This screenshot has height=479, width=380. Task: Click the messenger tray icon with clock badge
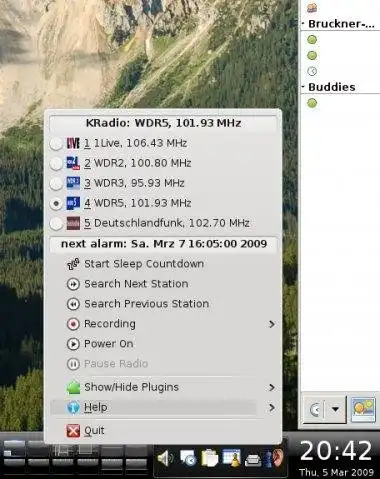[188, 458]
